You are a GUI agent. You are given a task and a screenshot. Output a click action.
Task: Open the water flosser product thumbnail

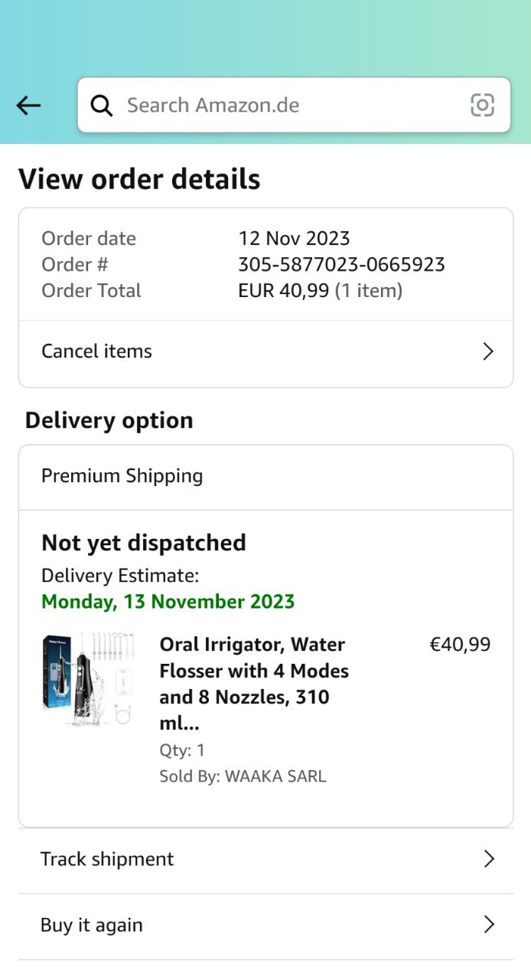point(89,679)
